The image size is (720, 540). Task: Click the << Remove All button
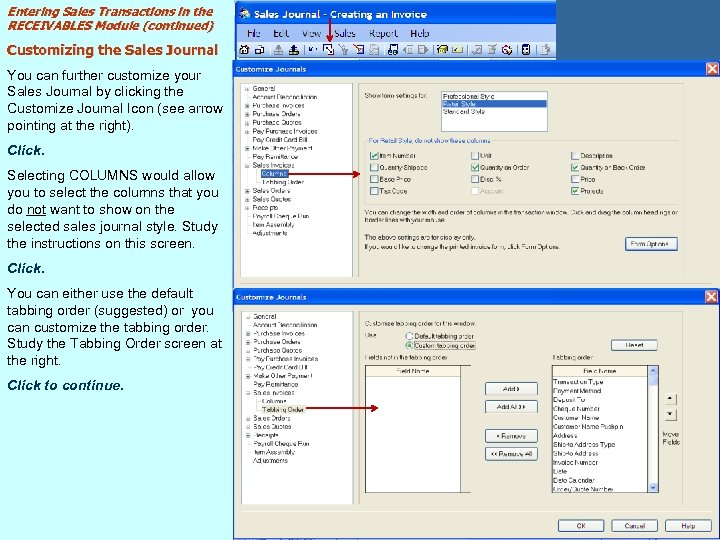(x=511, y=454)
